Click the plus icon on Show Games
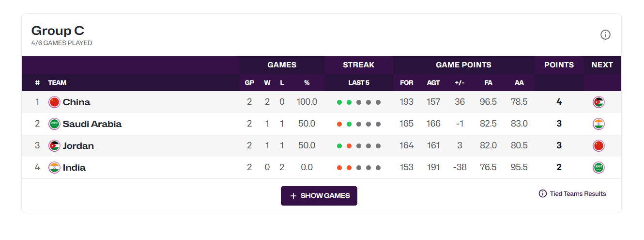 pyautogui.click(x=293, y=196)
